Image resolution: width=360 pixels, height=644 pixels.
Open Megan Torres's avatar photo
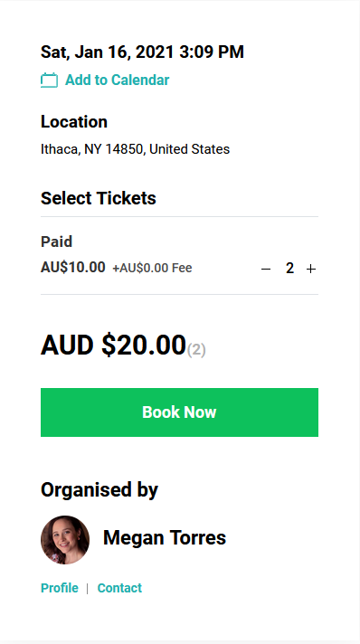[x=65, y=540]
